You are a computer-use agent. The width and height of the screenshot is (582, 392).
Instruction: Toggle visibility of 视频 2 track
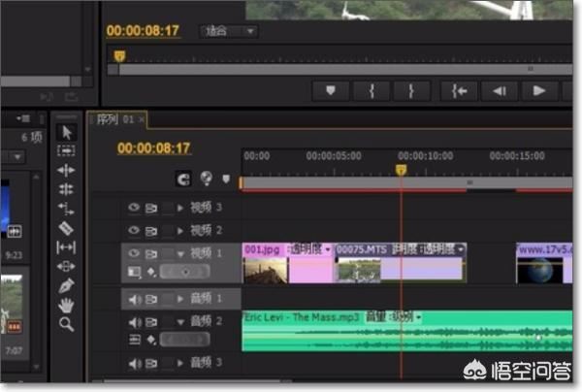point(134,230)
